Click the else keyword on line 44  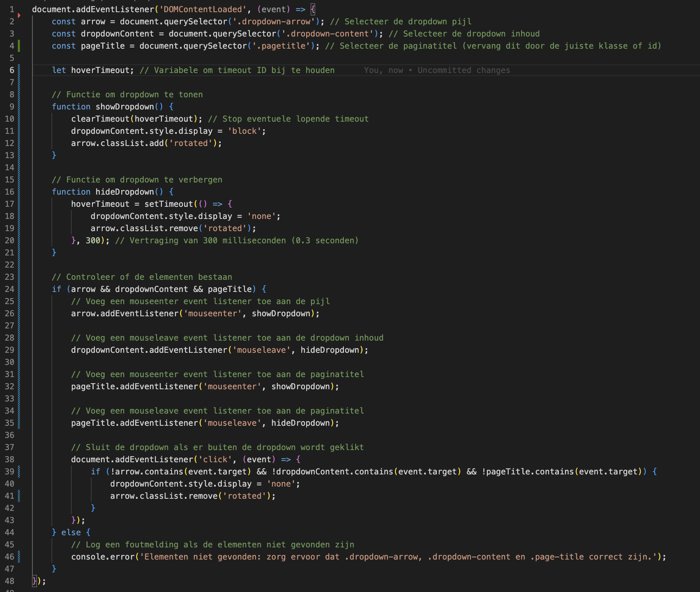coord(71,532)
